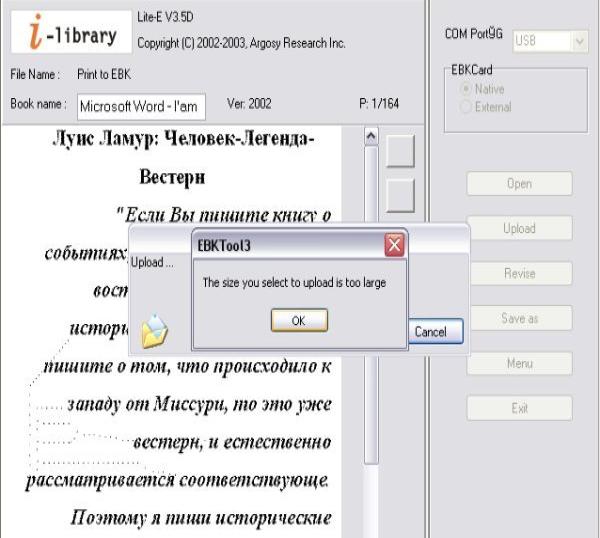This screenshot has height=538, width=600.
Task: Click the page counter P: 1/164
Action: coord(379,104)
